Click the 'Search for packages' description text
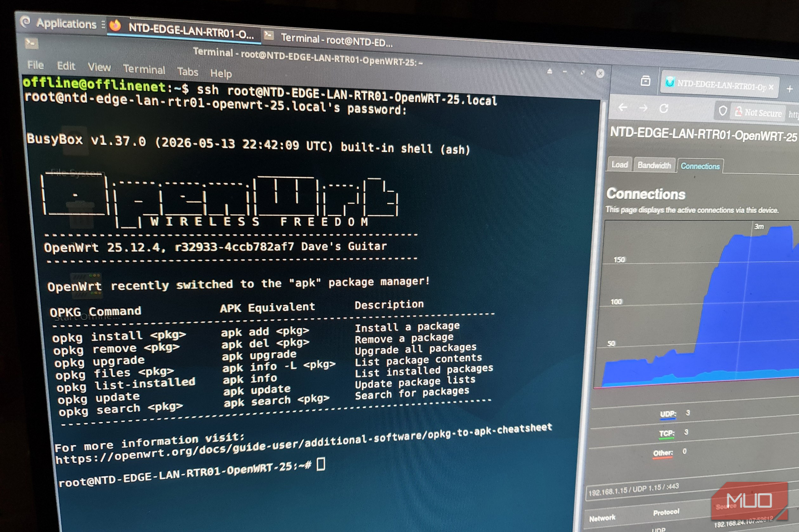 point(412,393)
